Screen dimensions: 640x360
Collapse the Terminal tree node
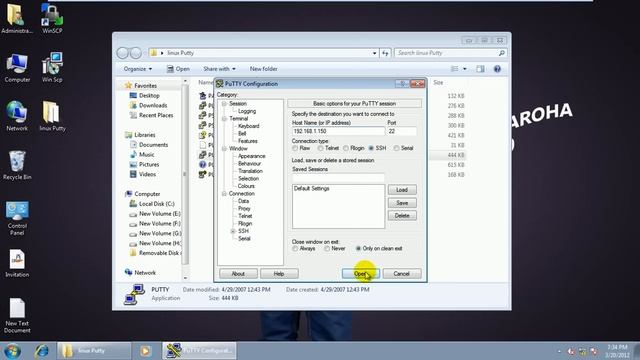[x=224, y=119]
